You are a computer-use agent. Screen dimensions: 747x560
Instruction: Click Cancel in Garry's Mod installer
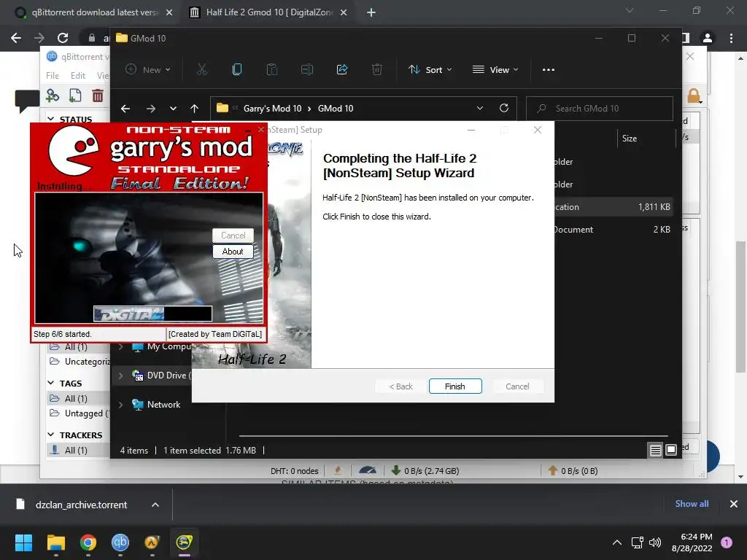[233, 236]
